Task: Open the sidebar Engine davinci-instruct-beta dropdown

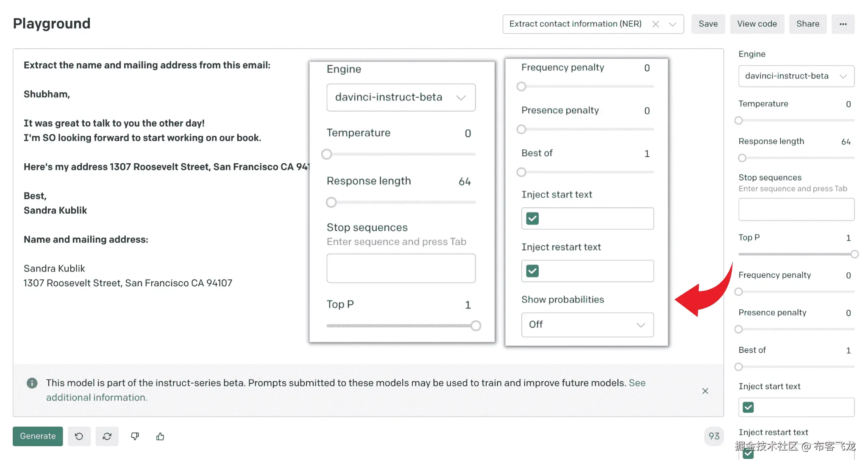Action: tap(796, 76)
